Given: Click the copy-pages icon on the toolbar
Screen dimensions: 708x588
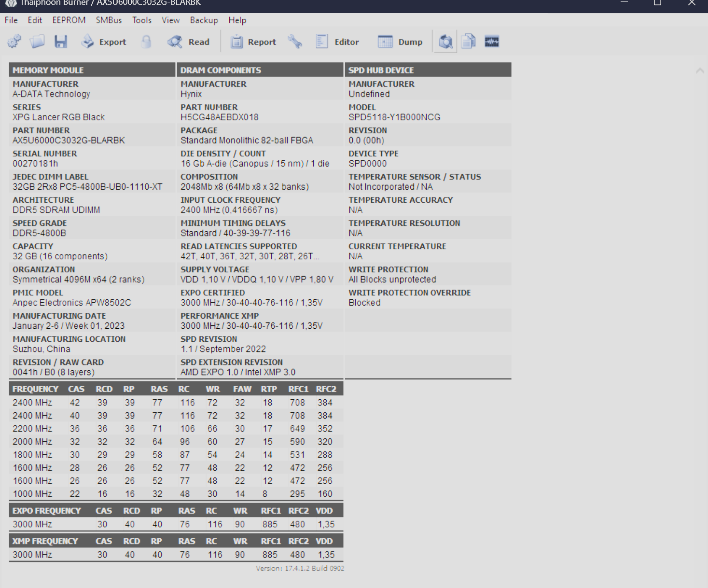Looking at the screenshot, I should (468, 41).
